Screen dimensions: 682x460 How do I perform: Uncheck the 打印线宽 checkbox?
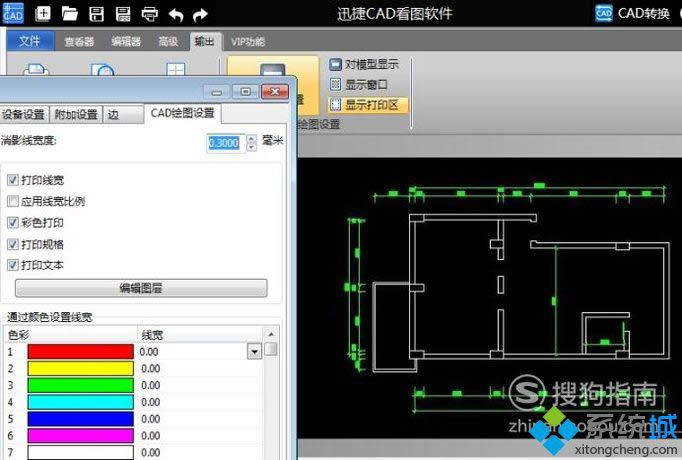13,180
